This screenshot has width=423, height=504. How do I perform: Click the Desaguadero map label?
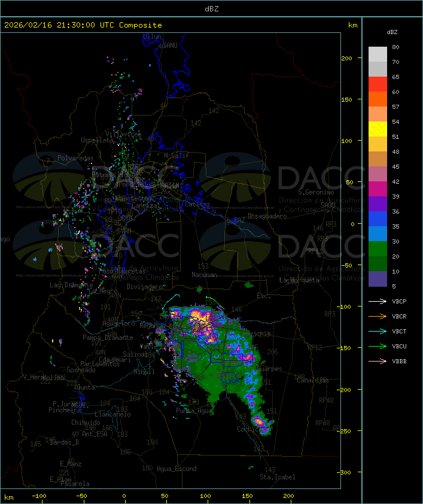tap(267, 216)
